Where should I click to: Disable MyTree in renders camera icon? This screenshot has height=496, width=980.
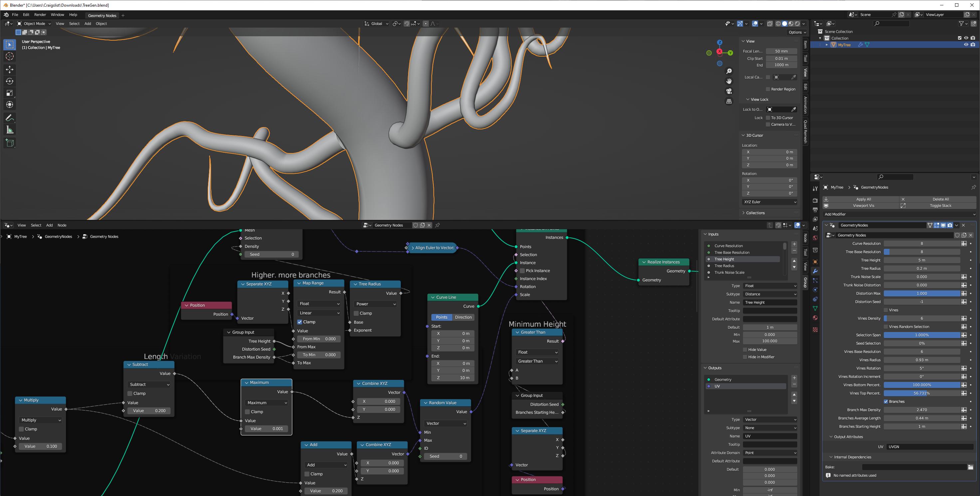973,45
